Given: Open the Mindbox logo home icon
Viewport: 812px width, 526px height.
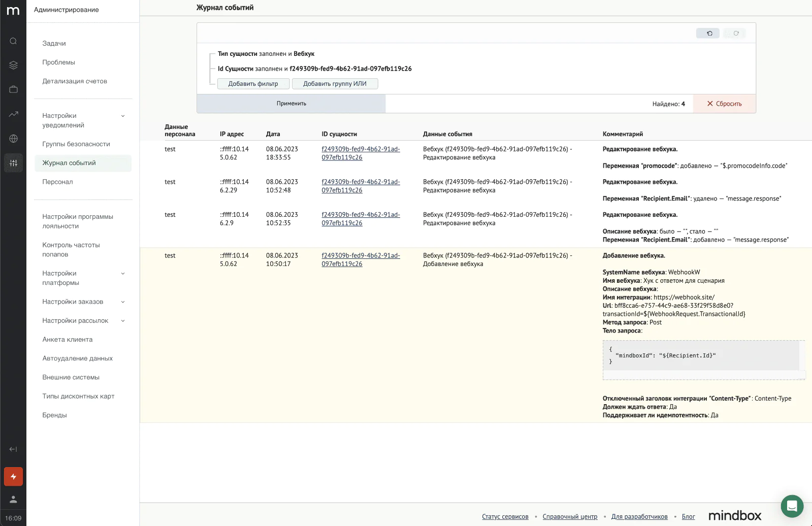Looking at the screenshot, I should 13,11.
